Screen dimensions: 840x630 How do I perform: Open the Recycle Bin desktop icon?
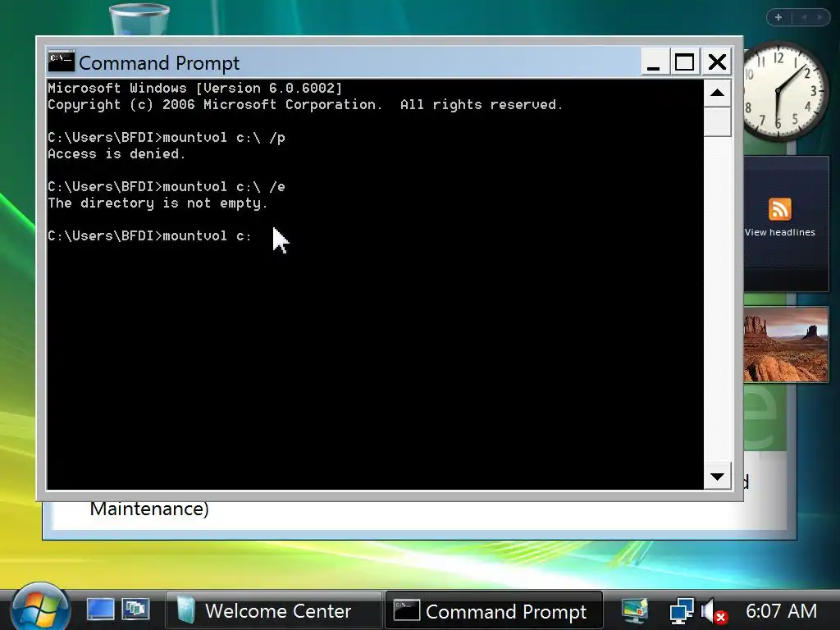pyautogui.click(x=139, y=20)
